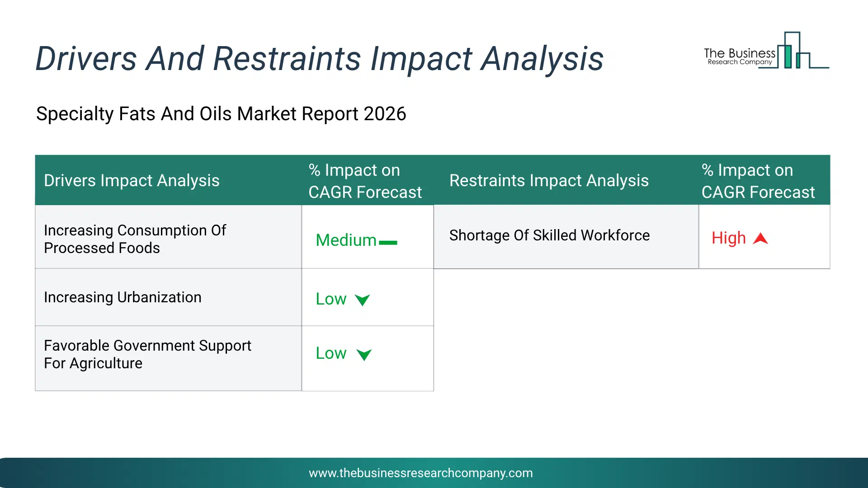868x488 pixels.
Task: Open the www.thebusinessresearchcompany.com link
Action: click(x=421, y=473)
